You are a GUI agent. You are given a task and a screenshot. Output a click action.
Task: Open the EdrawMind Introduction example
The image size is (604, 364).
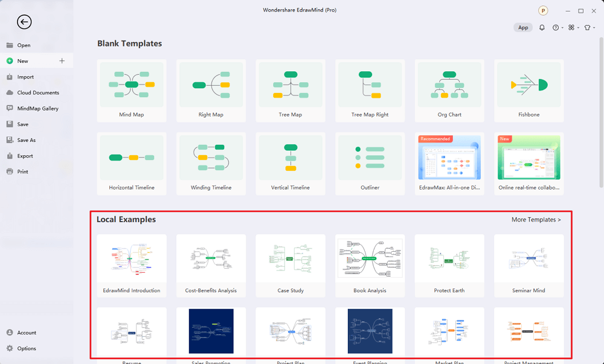click(131, 266)
